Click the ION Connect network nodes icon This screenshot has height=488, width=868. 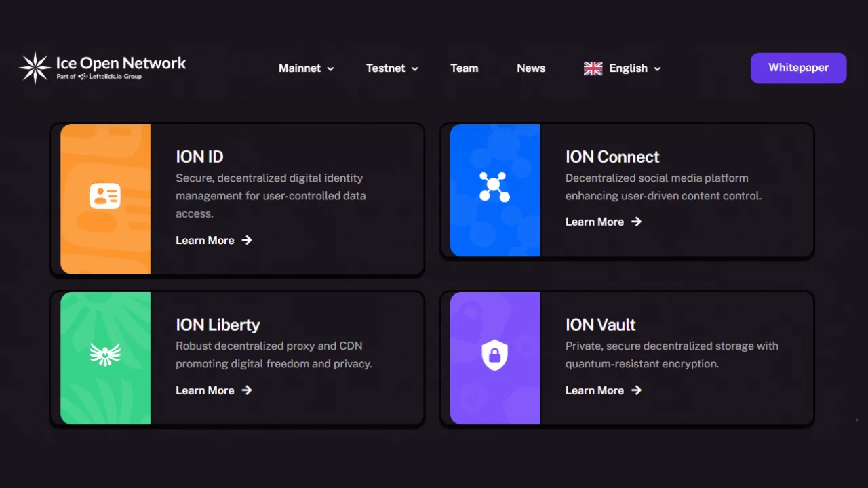pyautogui.click(x=494, y=186)
